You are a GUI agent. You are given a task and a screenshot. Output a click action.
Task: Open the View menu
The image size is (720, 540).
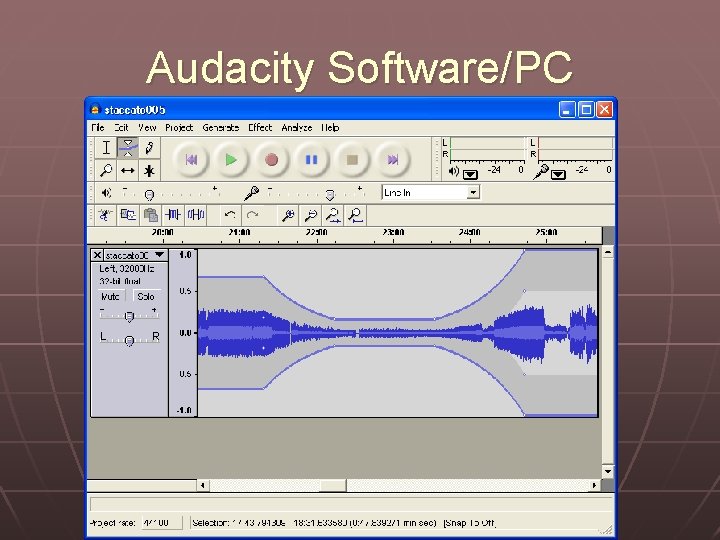tap(147, 128)
